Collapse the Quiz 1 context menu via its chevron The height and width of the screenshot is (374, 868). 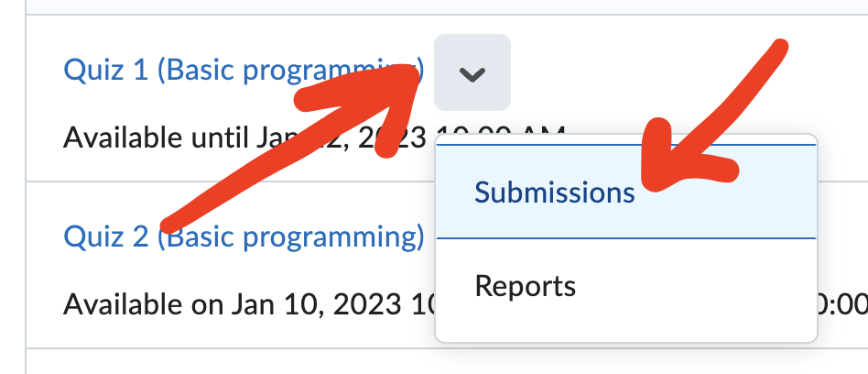pos(472,73)
